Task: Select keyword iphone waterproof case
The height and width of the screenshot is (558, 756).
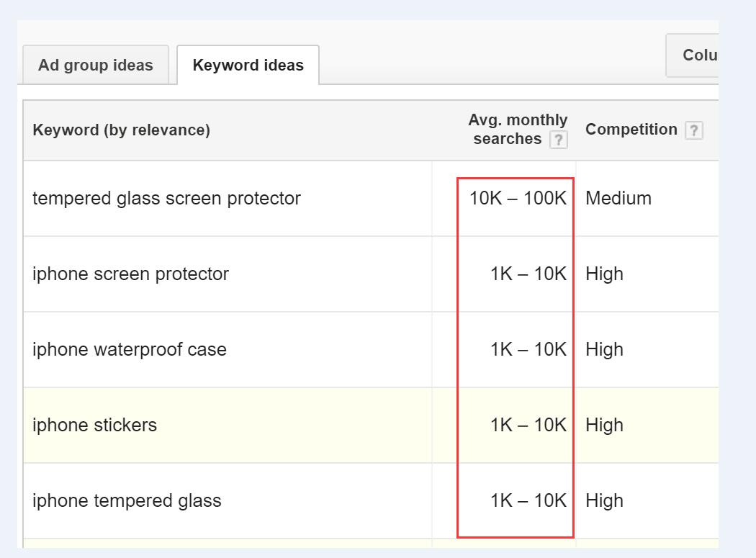Action: [129, 349]
